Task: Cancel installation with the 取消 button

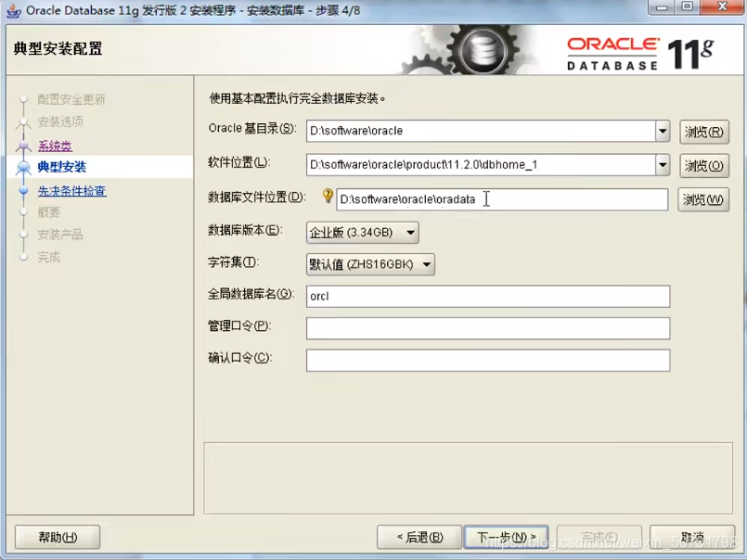Action: [x=692, y=537]
